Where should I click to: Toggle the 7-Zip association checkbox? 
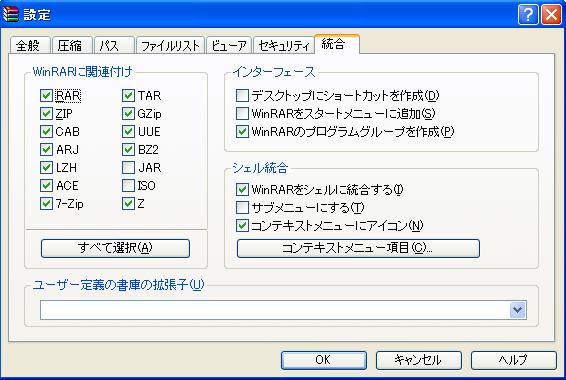point(46,204)
